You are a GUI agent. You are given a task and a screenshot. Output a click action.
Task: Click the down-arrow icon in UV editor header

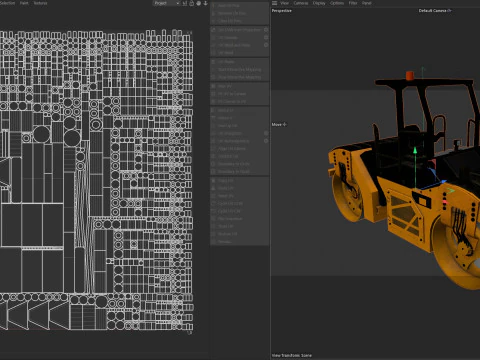(205, 3)
